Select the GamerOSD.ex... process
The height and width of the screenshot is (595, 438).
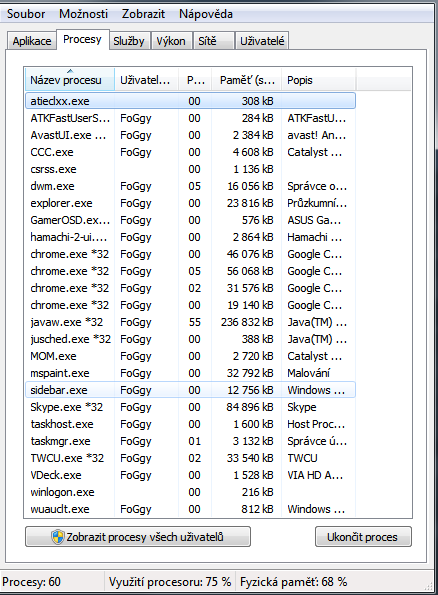click(190, 220)
